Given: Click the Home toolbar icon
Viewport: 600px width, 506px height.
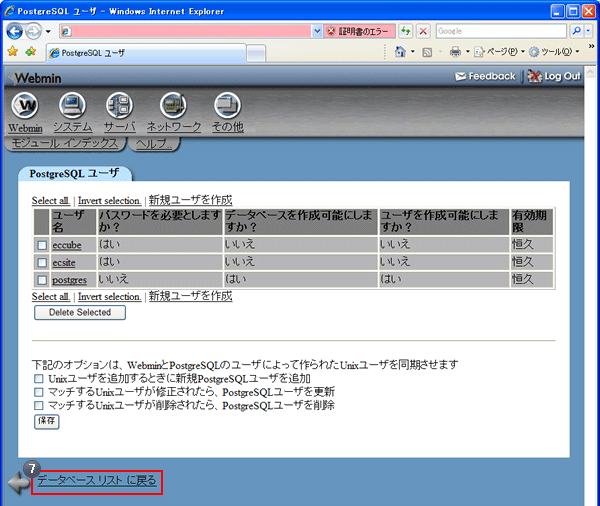Looking at the screenshot, I should point(400,51).
